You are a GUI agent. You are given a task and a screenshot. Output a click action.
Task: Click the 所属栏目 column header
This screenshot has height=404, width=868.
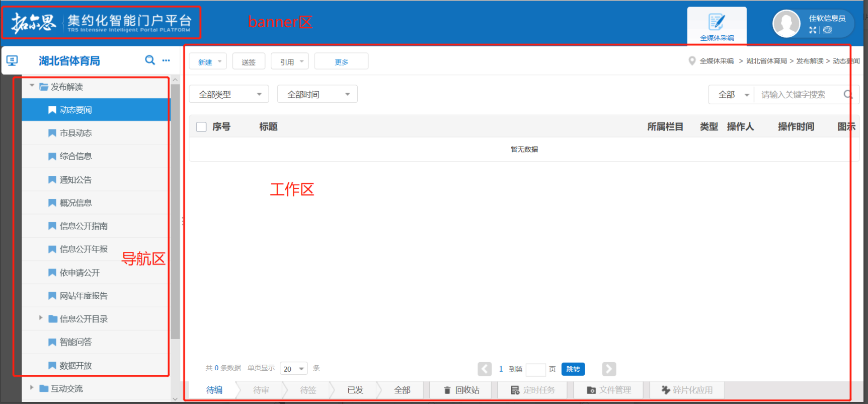pos(665,126)
